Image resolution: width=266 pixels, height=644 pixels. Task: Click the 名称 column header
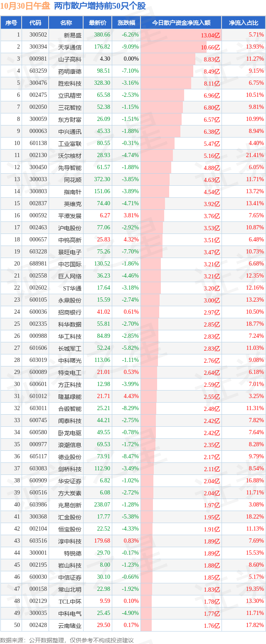[66, 23]
